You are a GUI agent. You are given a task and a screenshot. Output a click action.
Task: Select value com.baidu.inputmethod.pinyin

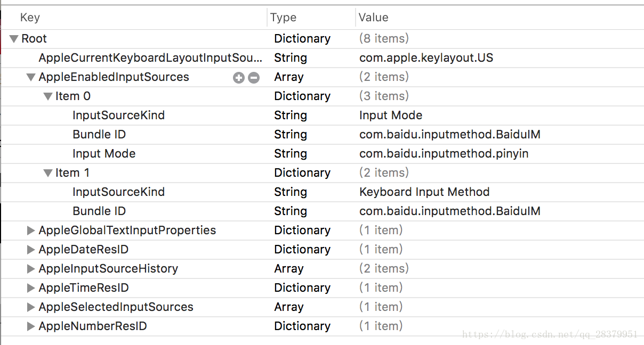[x=444, y=153]
